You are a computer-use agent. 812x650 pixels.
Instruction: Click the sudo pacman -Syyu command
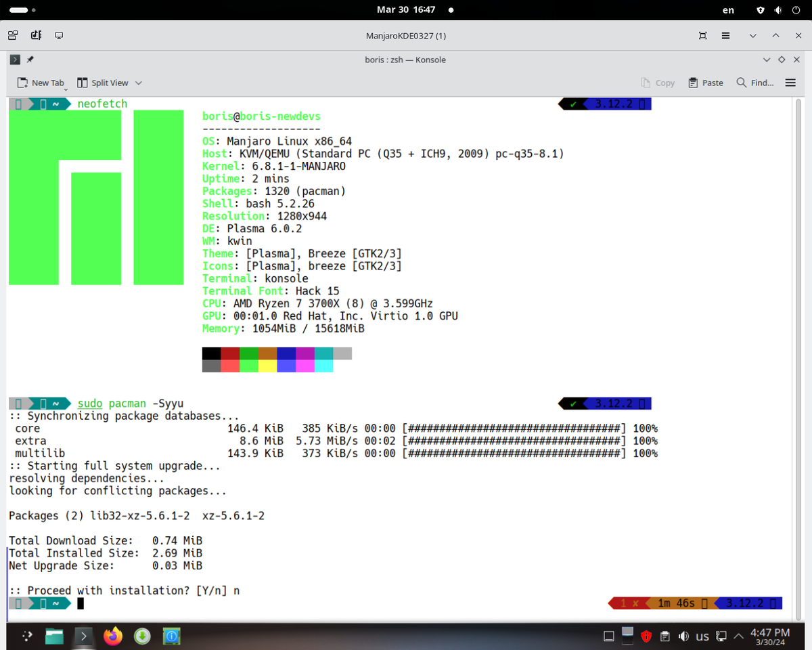tap(131, 404)
